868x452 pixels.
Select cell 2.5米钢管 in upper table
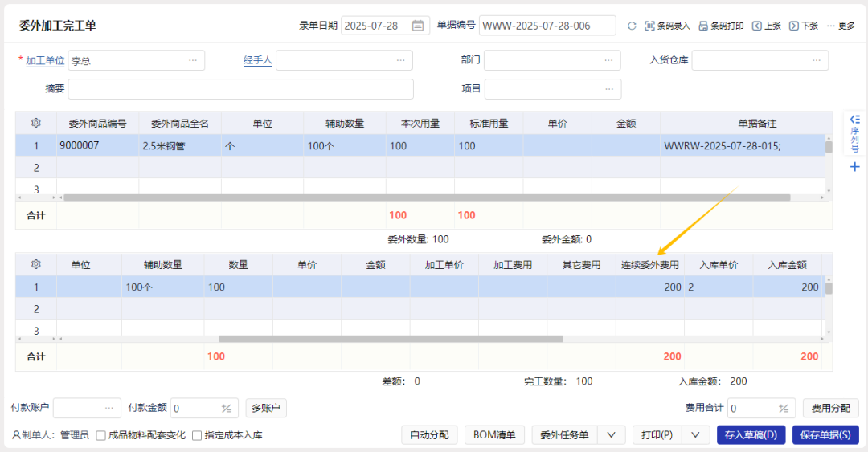click(180, 145)
